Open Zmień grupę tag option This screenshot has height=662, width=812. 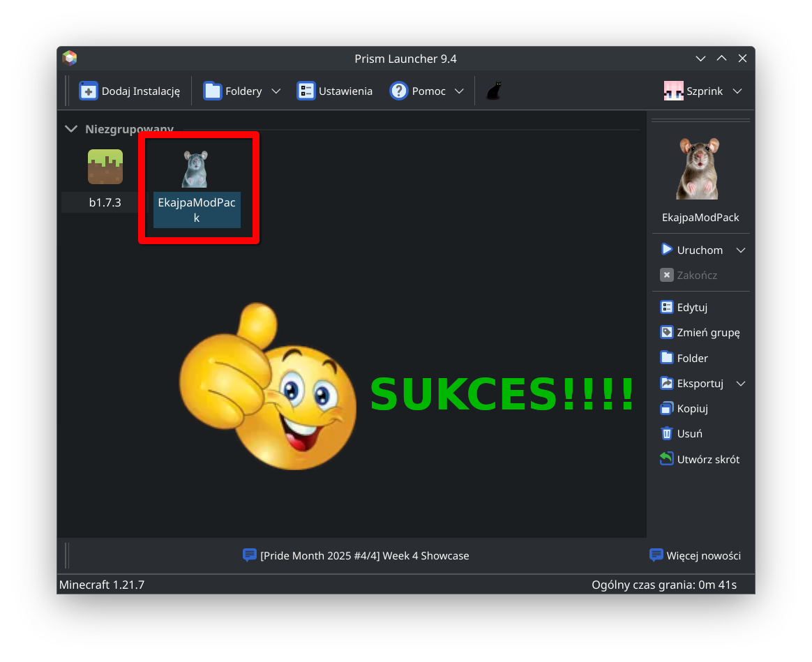[x=700, y=333]
